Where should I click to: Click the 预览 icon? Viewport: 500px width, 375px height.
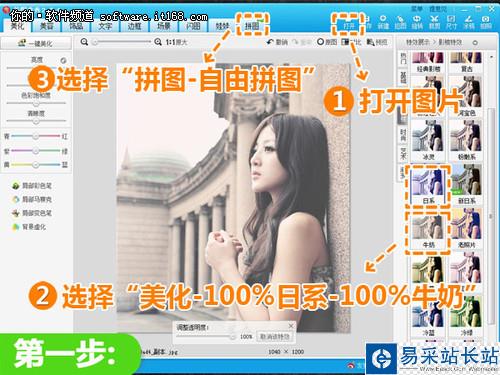(x=377, y=42)
